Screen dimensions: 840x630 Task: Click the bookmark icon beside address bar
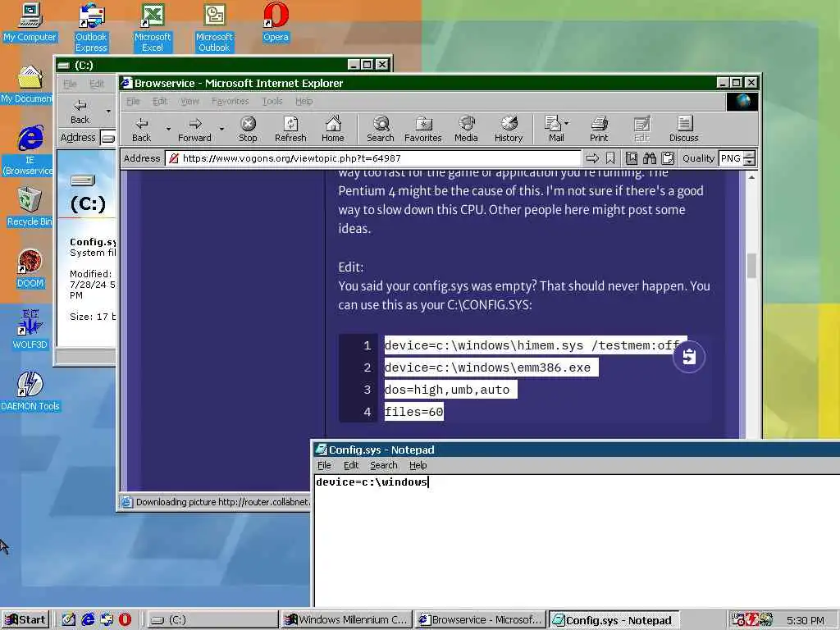pyautogui.click(x=610, y=158)
